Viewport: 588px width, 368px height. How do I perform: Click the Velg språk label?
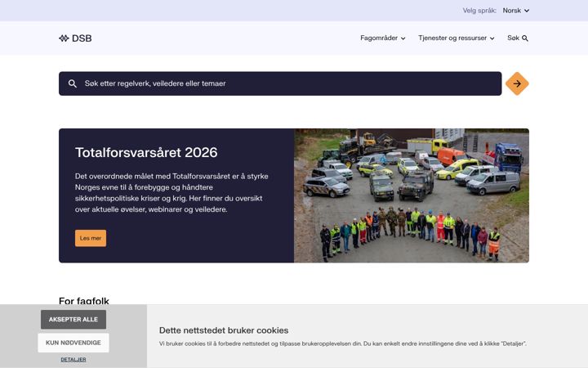pos(479,11)
